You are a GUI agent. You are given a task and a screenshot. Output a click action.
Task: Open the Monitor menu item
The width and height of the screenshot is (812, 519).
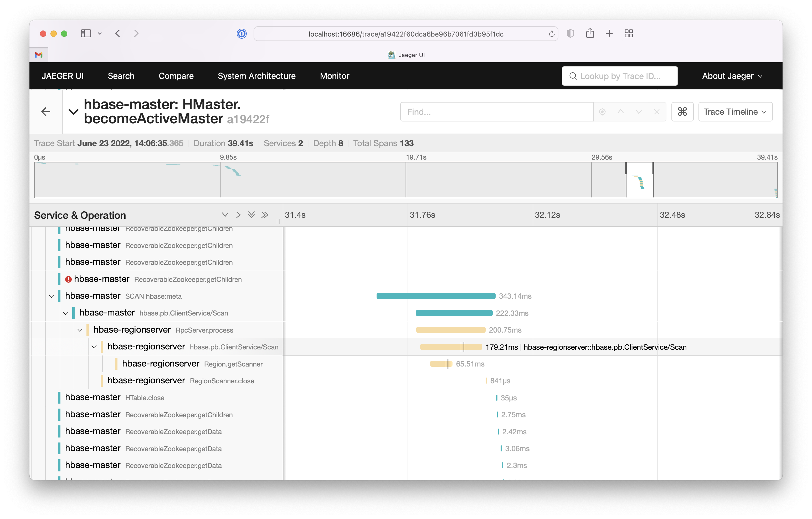click(334, 76)
